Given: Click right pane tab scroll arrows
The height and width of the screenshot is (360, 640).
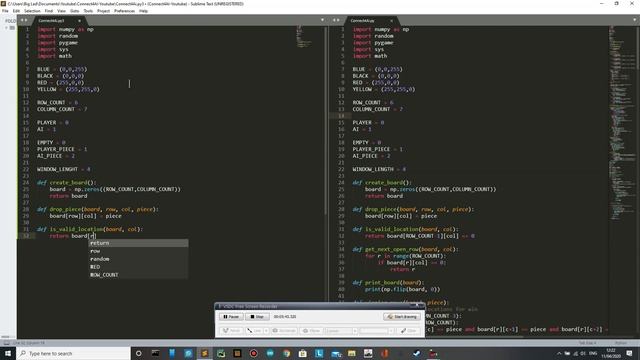Looking at the screenshot, I should coord(336,20).
